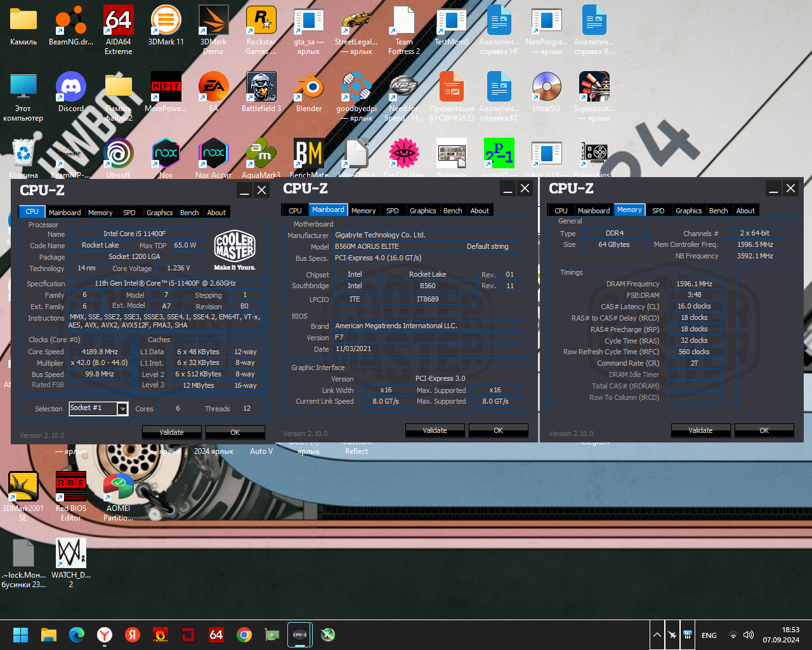
Task: Open clock and date 18:53 panel
Action: 781,635
